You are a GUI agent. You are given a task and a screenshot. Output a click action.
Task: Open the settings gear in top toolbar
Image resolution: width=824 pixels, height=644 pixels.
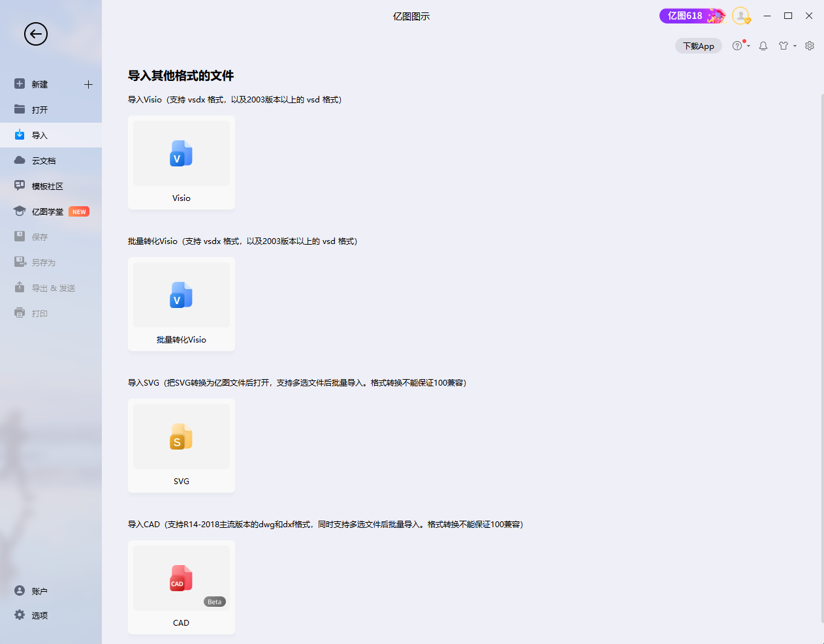(x=810, y=46)
